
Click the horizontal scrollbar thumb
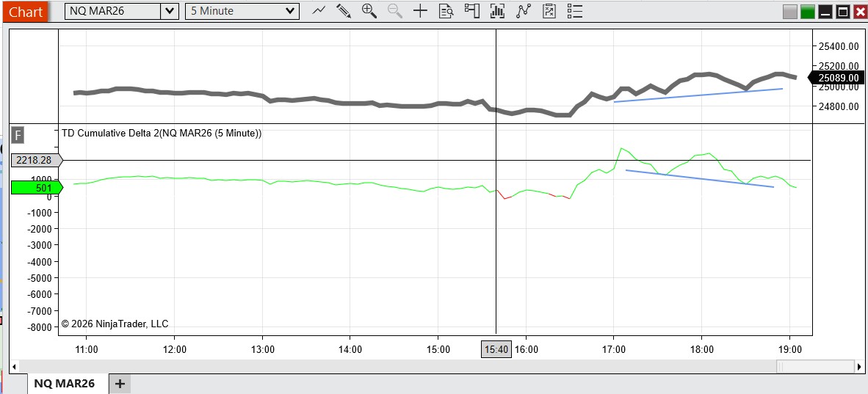(x=815, y=366)
